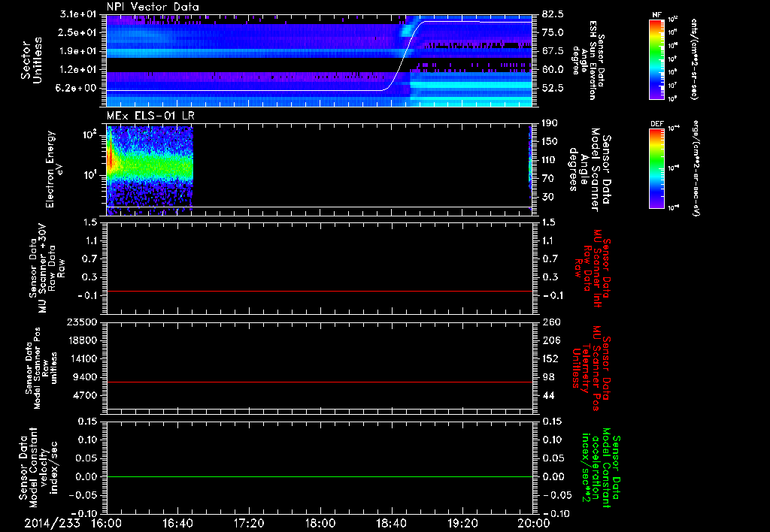The height and width of the screenshot is (532, 770).
Task: Click the green 'Model Constant acceleration' label
Action: click(x=601, y=467)
